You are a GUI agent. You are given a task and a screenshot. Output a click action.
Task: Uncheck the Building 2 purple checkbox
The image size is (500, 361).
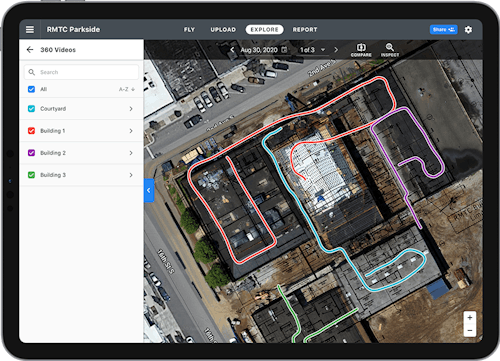(31, 153)
